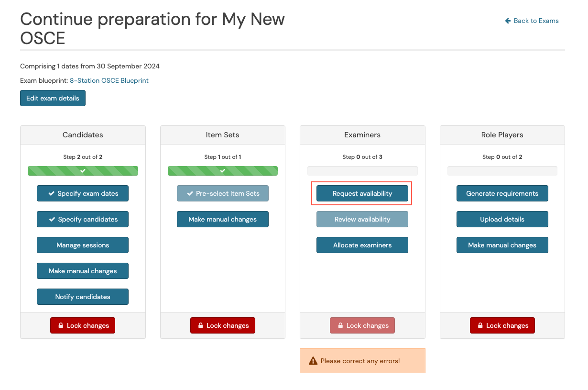Open Make manual changes in Item Sets
588x390 pixels.
223,219
